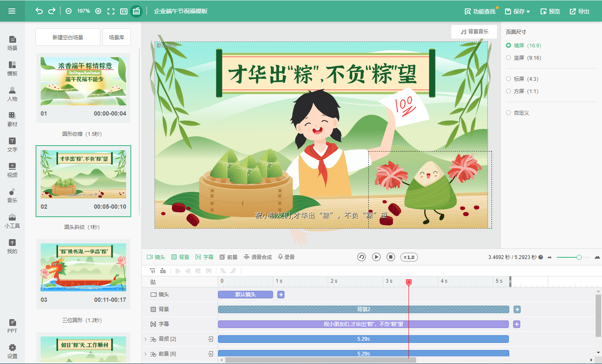Screen dimensions: 602x364
Task: Add a subtitle with the plus button
Action: click(x=516, y=324)
